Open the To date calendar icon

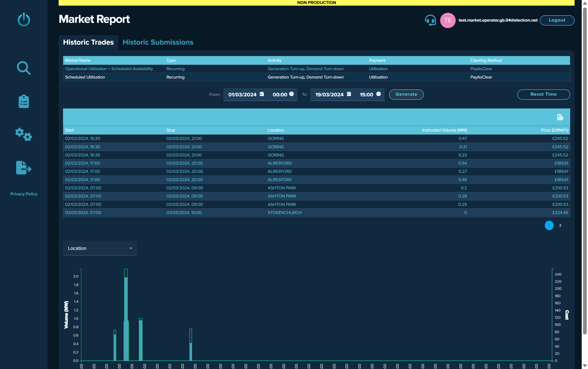click(x=349, y=94)
